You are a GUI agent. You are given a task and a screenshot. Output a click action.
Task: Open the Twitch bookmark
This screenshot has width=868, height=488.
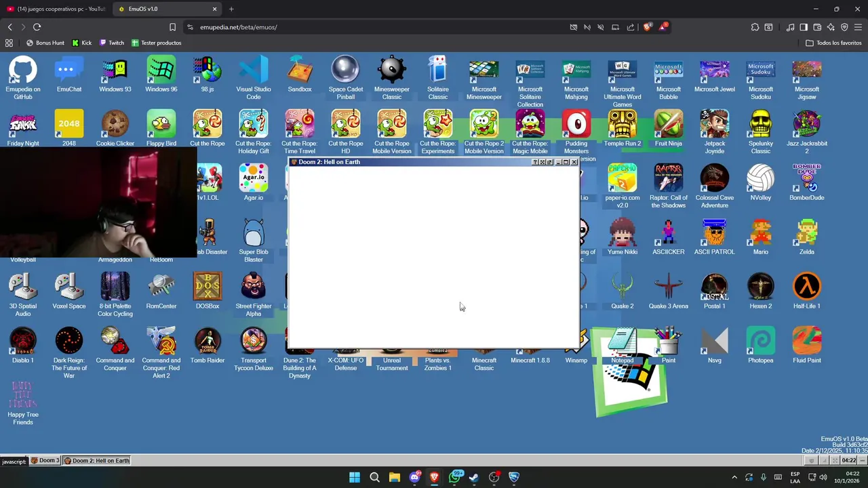(x=112, y=43)
